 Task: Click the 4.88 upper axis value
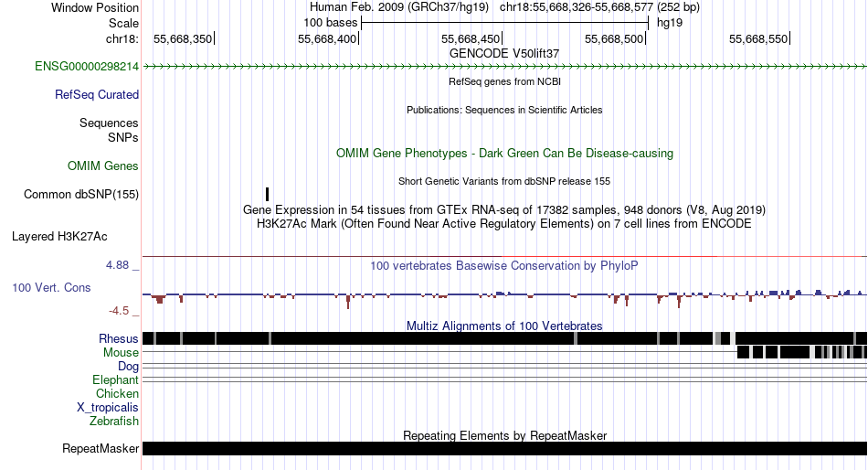click(x=117, y=265)
